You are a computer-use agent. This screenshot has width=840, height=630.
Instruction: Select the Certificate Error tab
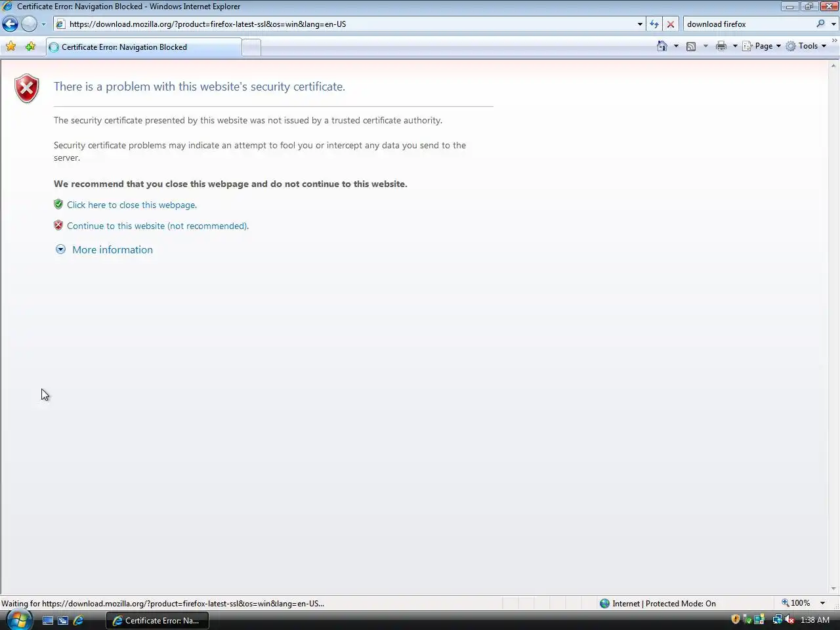pyautogui.click(x=144, y=47)
